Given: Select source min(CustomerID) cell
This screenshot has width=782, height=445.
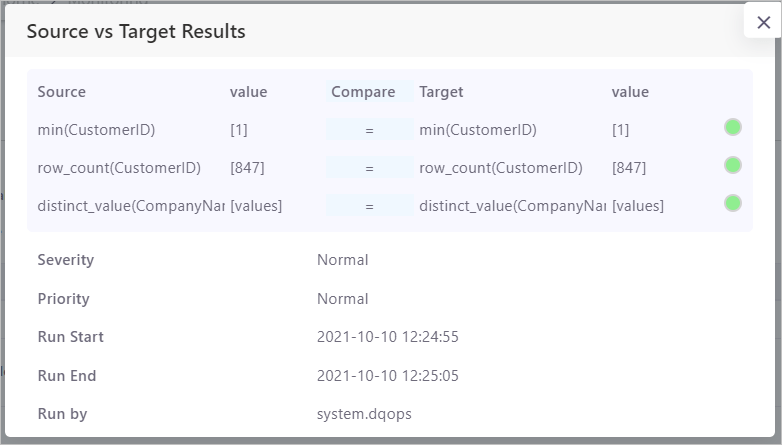Looking at the screenshot, I should point(96,130).
